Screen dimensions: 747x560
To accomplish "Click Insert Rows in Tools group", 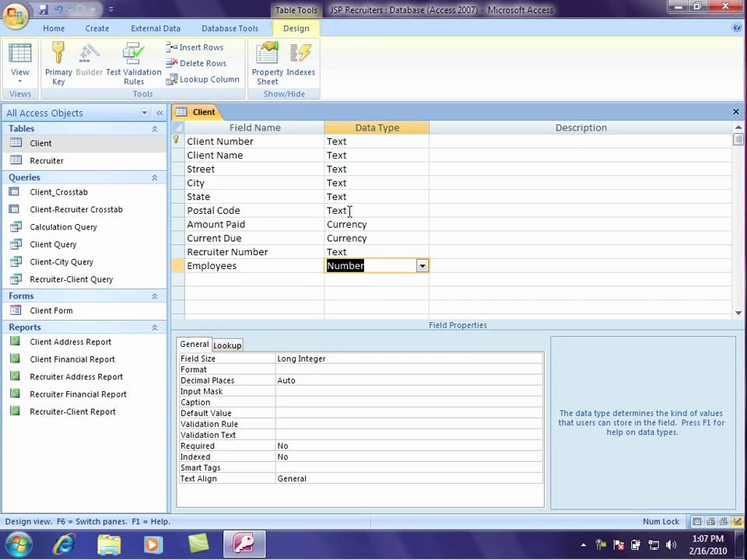I will (x=195, y=47).
